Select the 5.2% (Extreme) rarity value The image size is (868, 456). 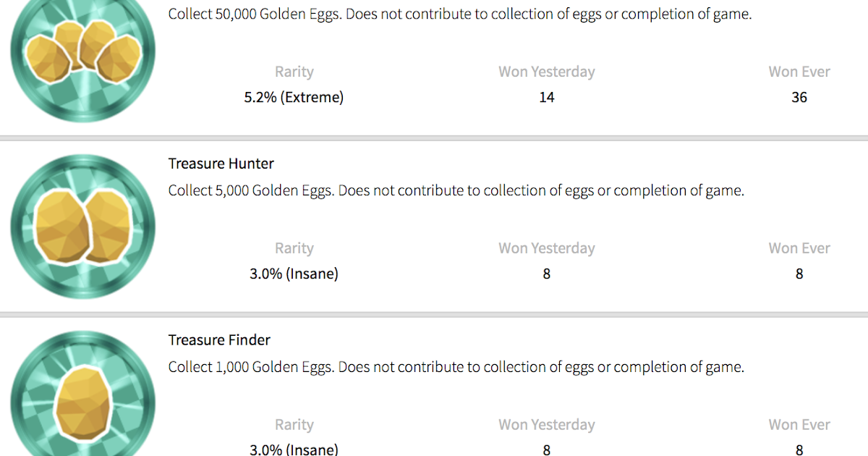click(294, 98)
